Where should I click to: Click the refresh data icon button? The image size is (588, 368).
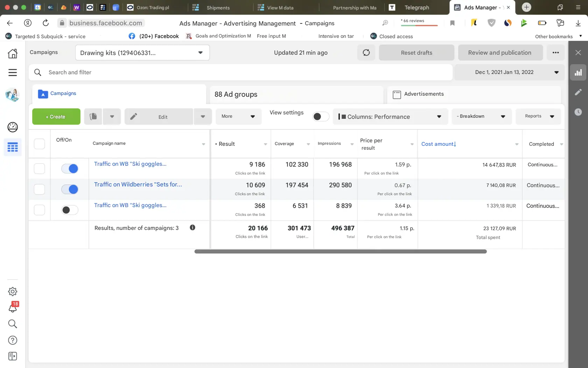tap(366, 53)
